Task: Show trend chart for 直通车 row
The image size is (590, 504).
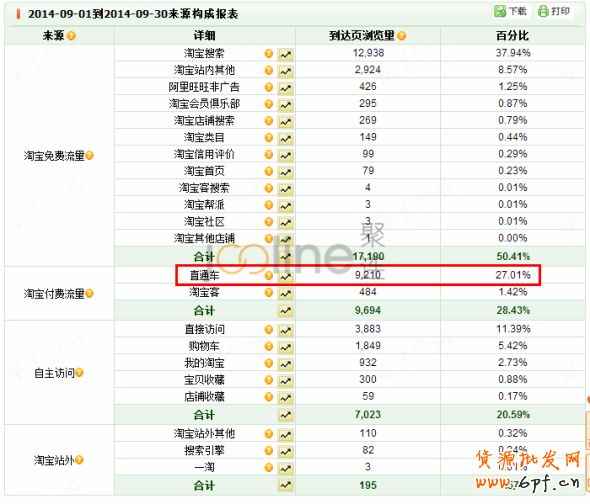Action: coord(286,277)
